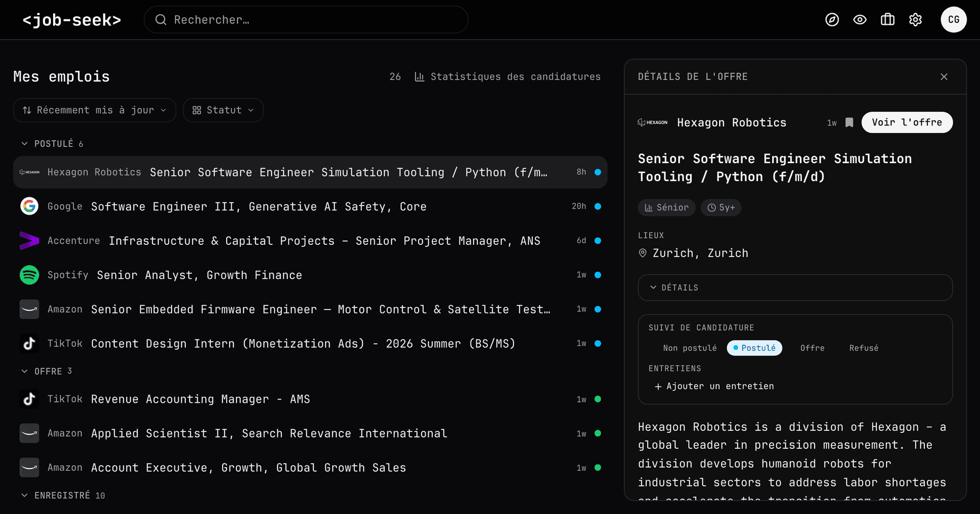Open Google Software Engineer III row
The image size is (980, 514).
tap(310, 206)
